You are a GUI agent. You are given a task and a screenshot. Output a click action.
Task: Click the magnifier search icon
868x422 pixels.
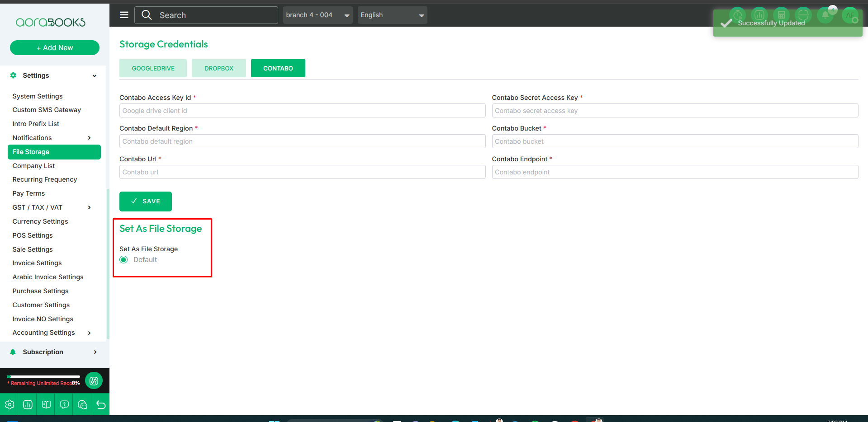pos(147,15)
